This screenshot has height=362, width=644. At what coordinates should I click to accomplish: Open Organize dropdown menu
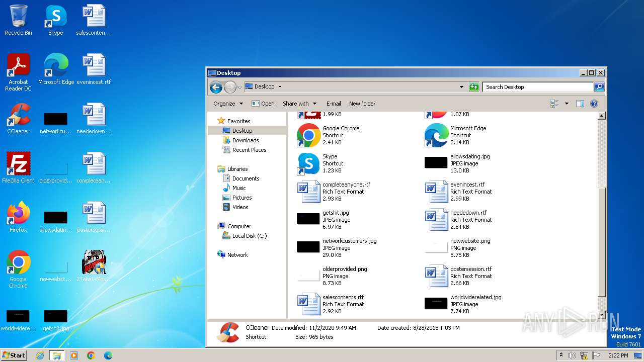tap(228, 104)
